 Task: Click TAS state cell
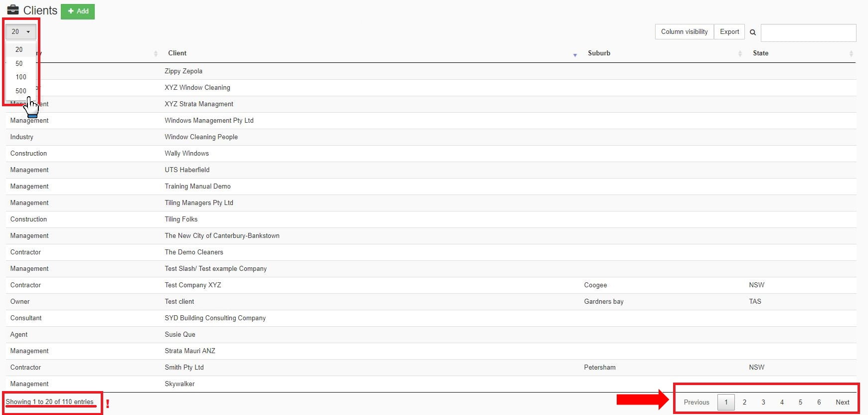755,301
